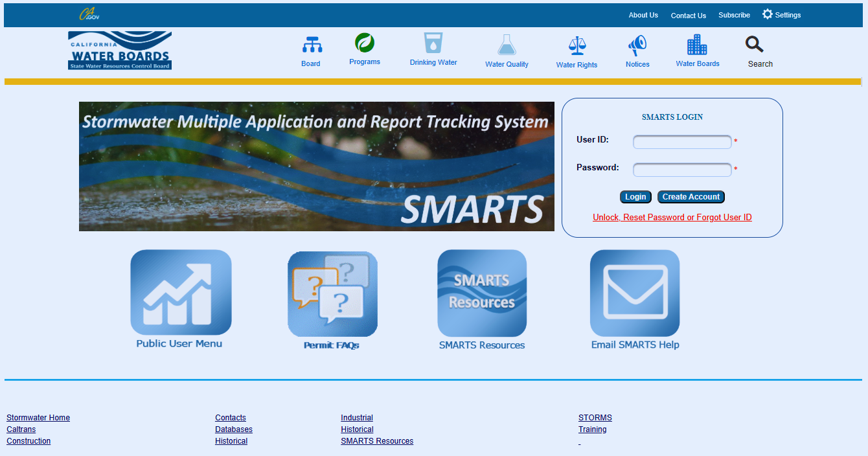Open the Subscribe menu item
The image size is (868, 456).
pyautogui.click(x=734, y=15)
